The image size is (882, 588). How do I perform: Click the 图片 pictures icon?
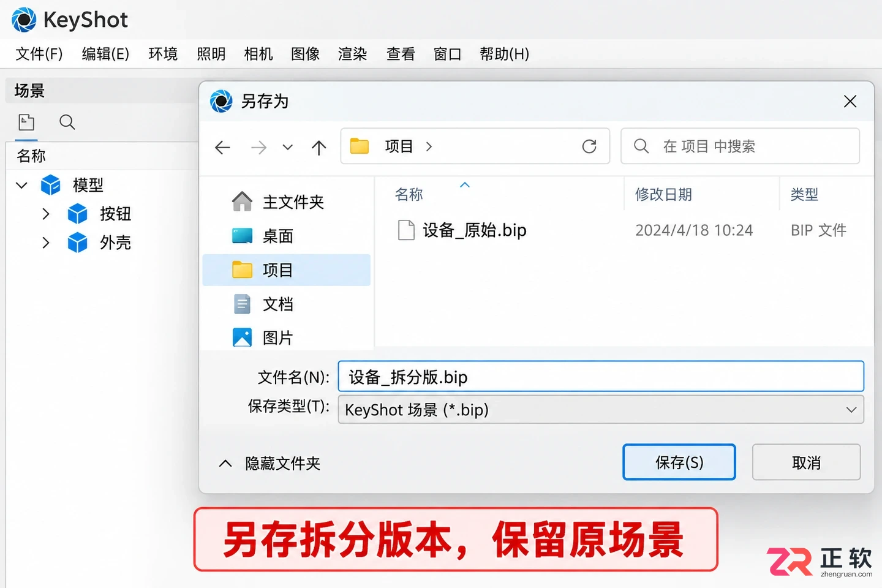tap(243, 337)
